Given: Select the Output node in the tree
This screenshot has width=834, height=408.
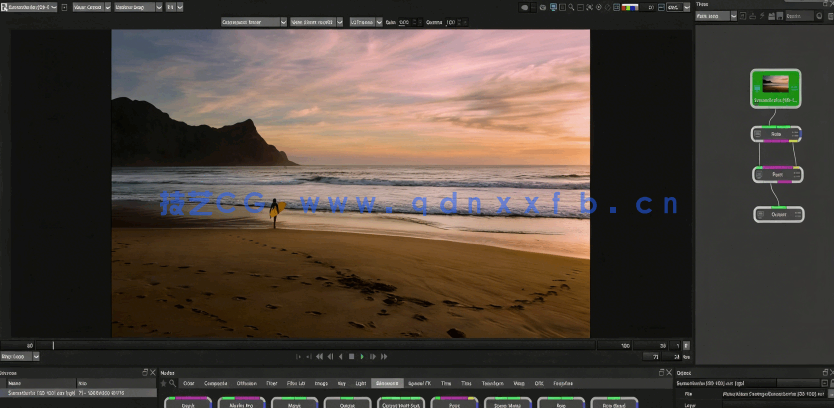Looking at the screenshot, I should [776, 214].
